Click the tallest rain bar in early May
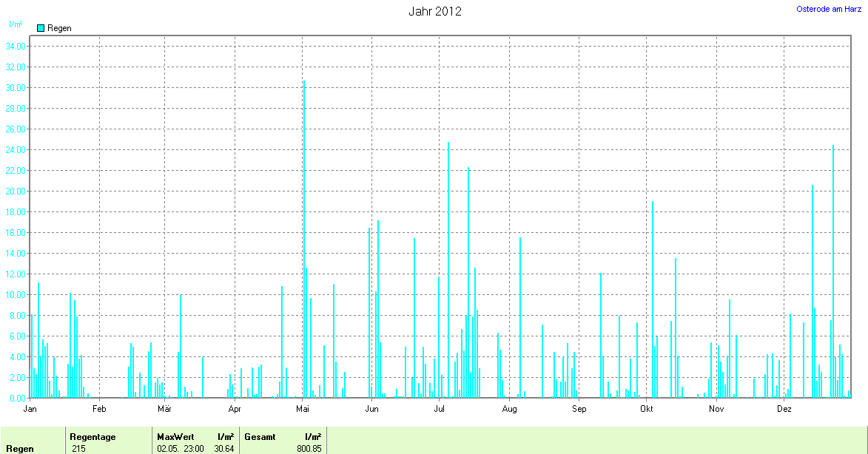This screenshot has height=454, width=868. (303, 237)
